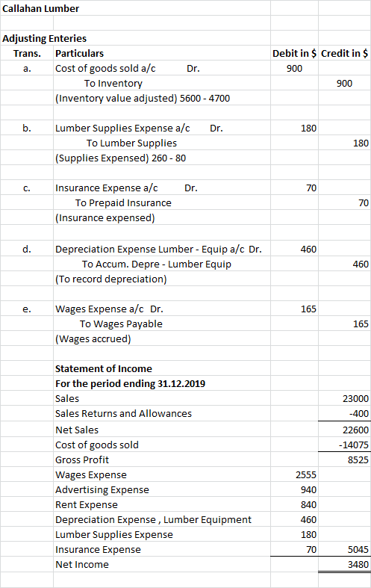371x588 pixels.
Task: Select the "(Insurance expensed)" note
Action: [x=105, y=218]
